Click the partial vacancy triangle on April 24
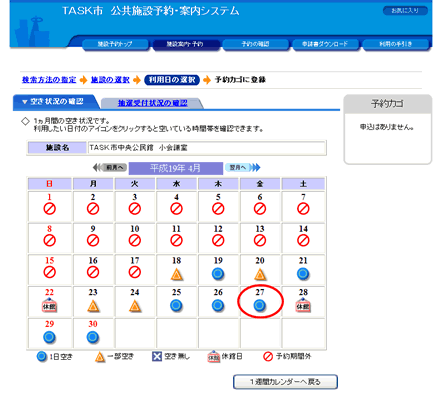The image size is (440, 395). coord(135,306)
